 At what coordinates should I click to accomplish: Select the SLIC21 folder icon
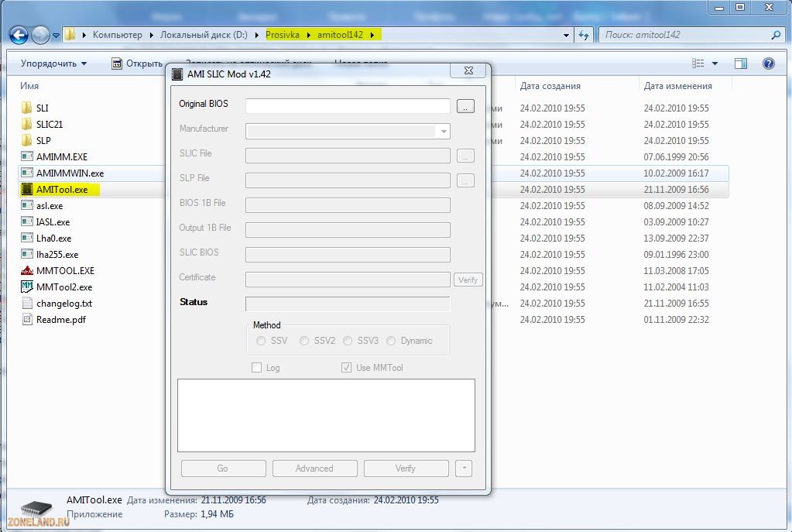[x=27, y=124]
